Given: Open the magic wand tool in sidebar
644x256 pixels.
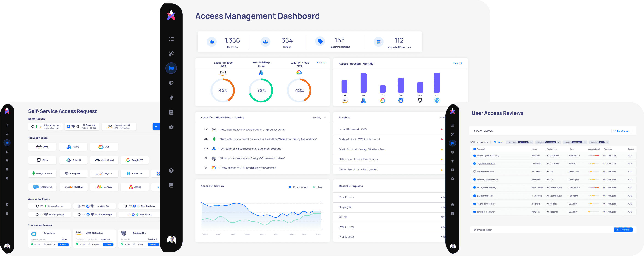Looking at the screenshot, I should tap(171, 53).
